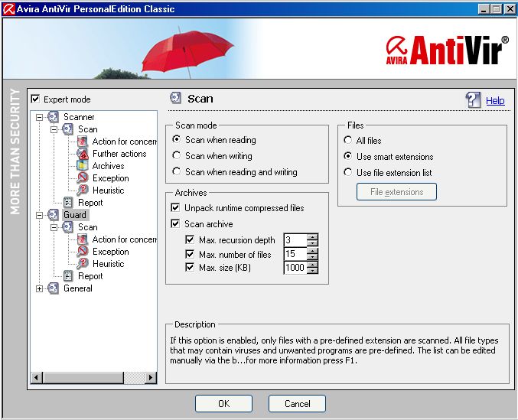Viewport: 518px width, 420px height.
Task: Increase the max number of files value
Action: [x=312, y=251]
